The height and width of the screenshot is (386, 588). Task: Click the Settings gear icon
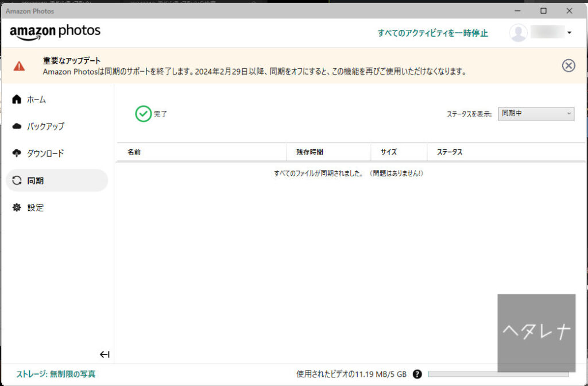17,207
